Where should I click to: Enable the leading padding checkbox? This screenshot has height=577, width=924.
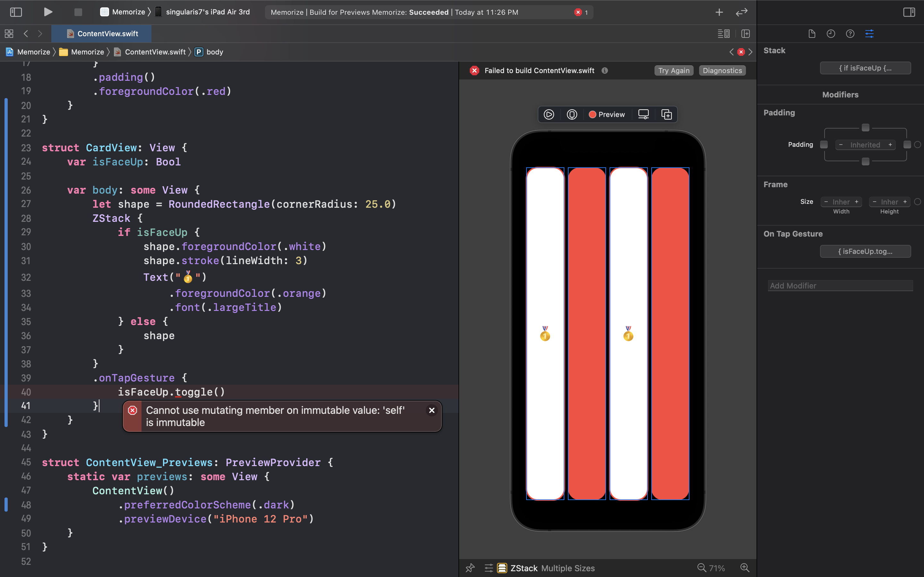824,145
